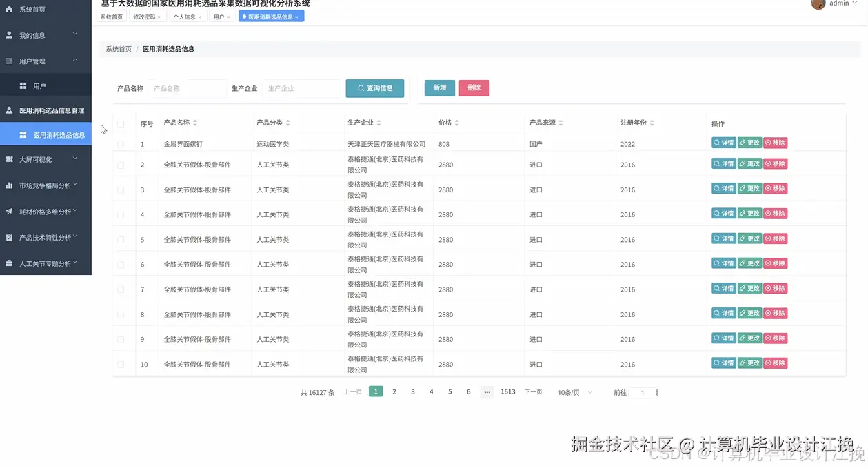Click the 移除 delete icon in last row
The height and width of the screenshot is (468, 868).
pos(768,363)
